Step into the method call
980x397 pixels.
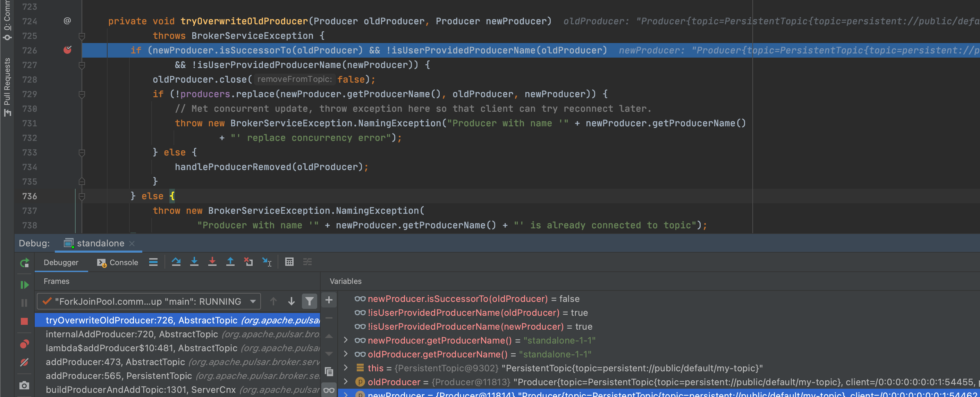coord(194,262)
